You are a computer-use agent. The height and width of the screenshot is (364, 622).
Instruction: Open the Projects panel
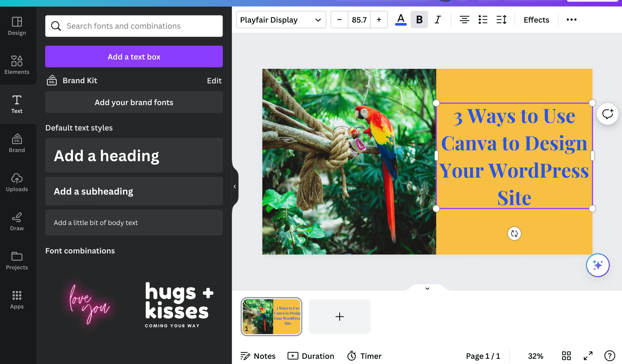[x=17, y=261]
